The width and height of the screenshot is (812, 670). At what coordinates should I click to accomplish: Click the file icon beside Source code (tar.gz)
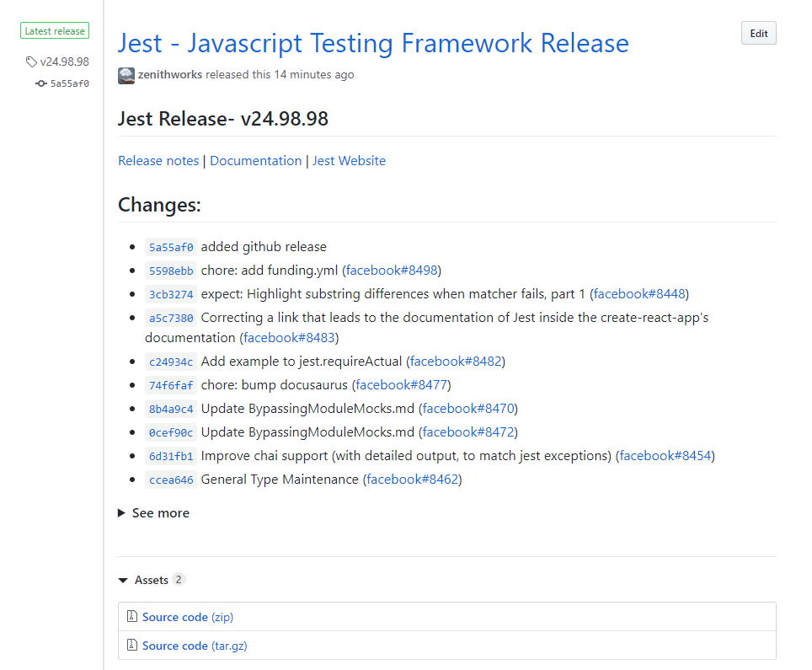[x=132, y=645]
